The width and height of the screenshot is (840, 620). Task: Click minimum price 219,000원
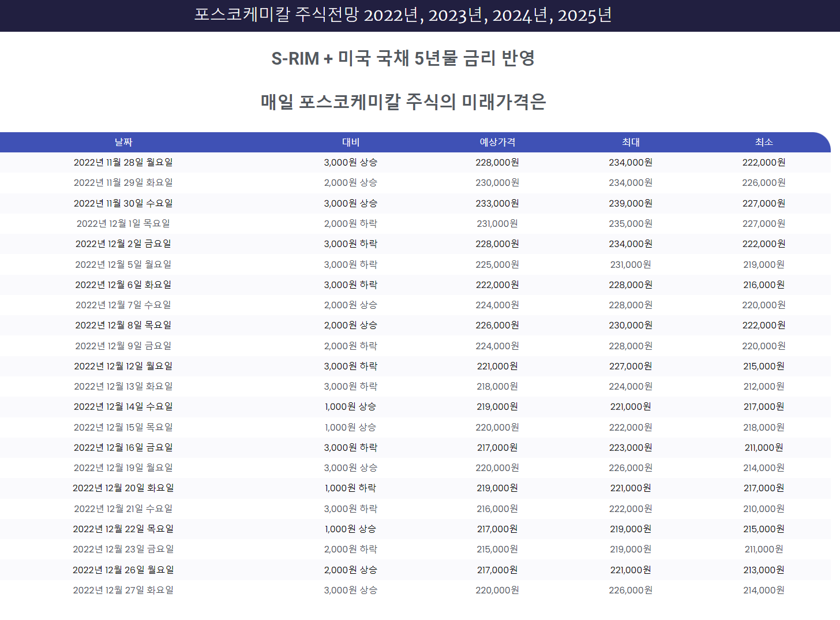point(764,264)
